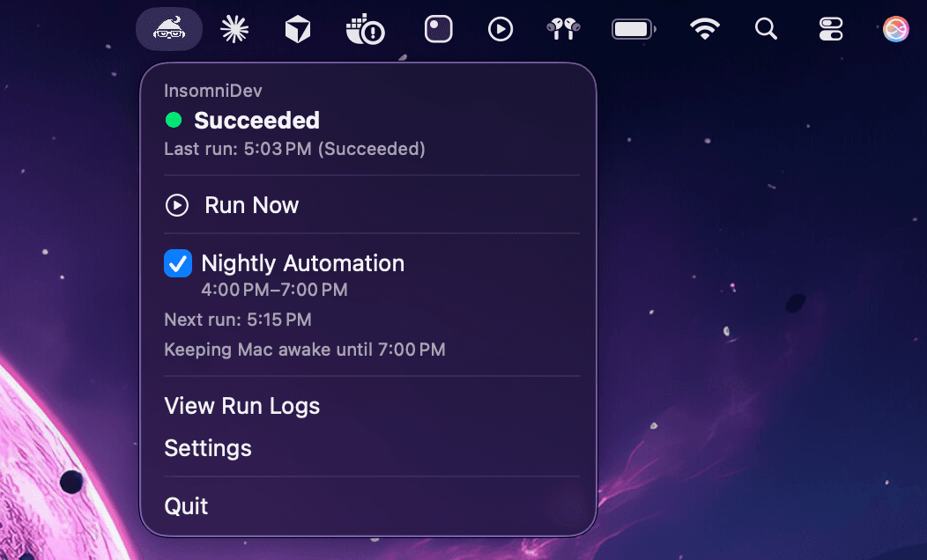927x560 pixels.
Task: Click the Siri icon in menu bar
Action: point(894,28)
